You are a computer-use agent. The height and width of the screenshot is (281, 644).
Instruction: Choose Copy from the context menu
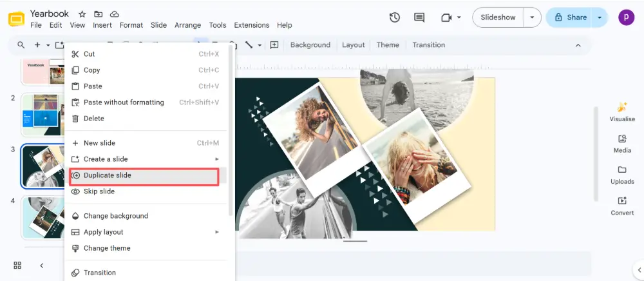pyautogui.click(x=146, y=70)
